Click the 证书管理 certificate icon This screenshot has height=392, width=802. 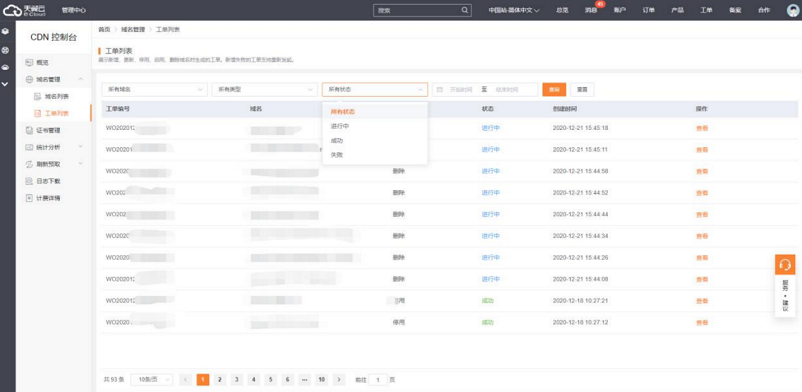29,130
